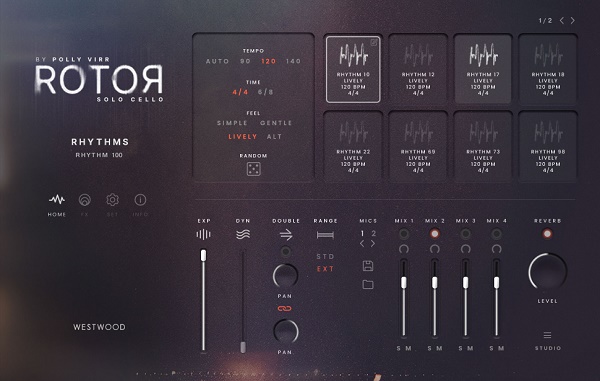Choose 4/4 time signature
Viewport: 600px width, 381px height.
240,92
